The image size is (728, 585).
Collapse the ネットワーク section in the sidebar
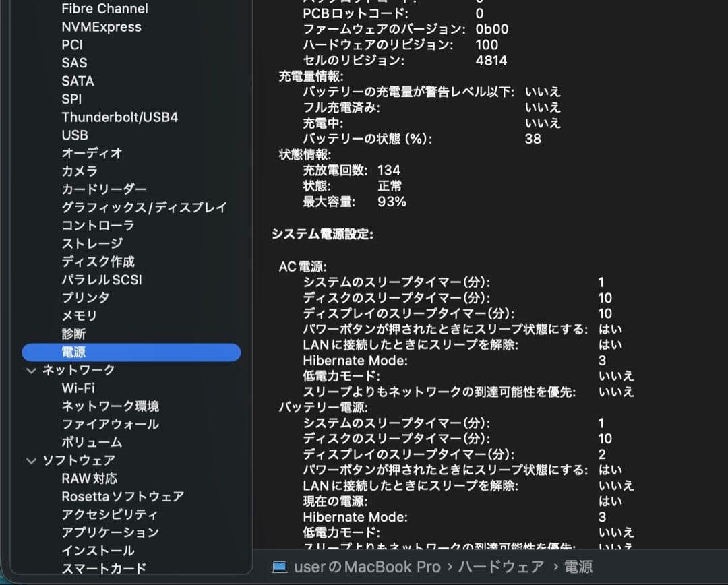coord(32,369)
